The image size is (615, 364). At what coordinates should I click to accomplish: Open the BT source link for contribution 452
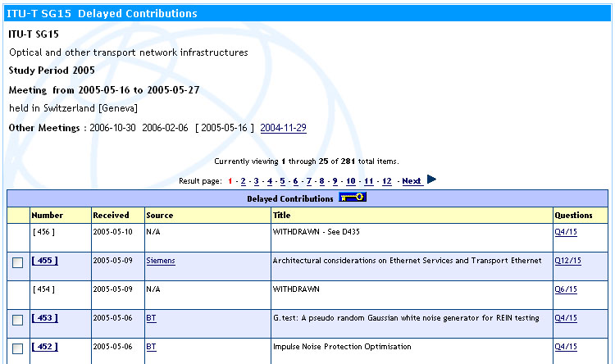click(x=152, y=347)
